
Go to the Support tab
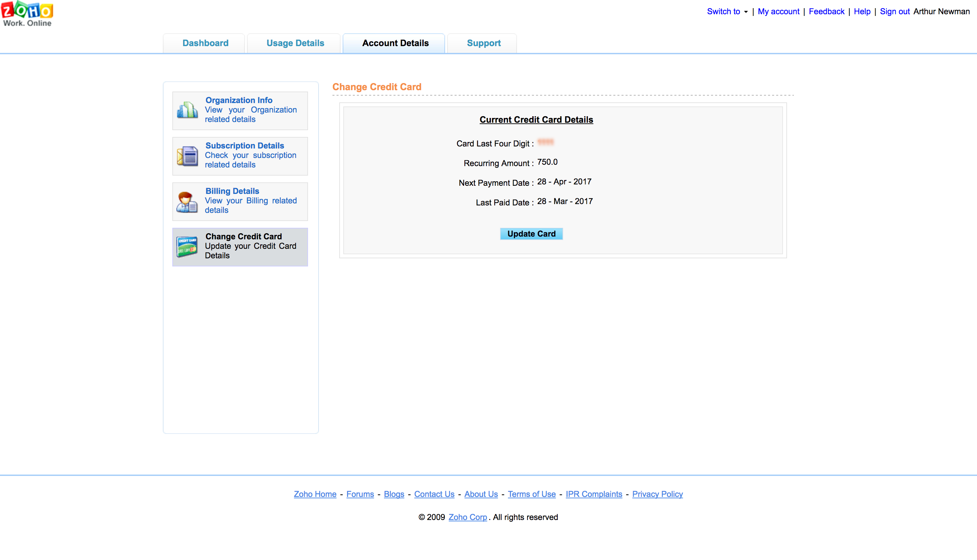pos(483,43)
